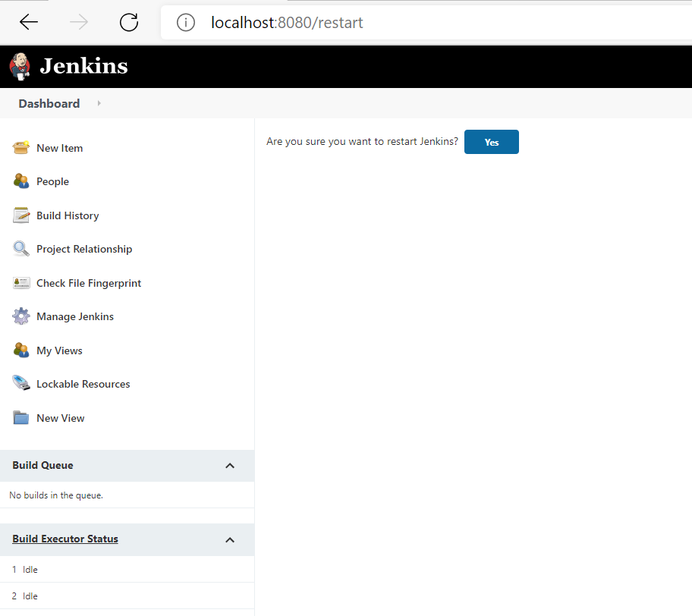Collapse the Build Queue panel
This screenshot has width=692, height=616.
point(229,466)
